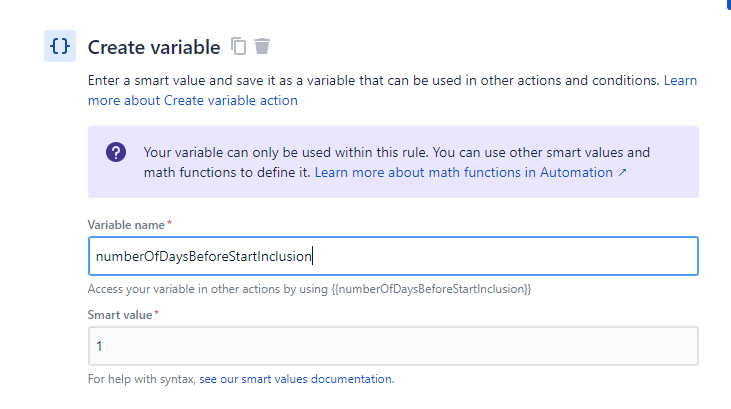Click the 'For help with syntax' text
The height and width of the screenshot is (409, 731).
click(x=141, y=379)
